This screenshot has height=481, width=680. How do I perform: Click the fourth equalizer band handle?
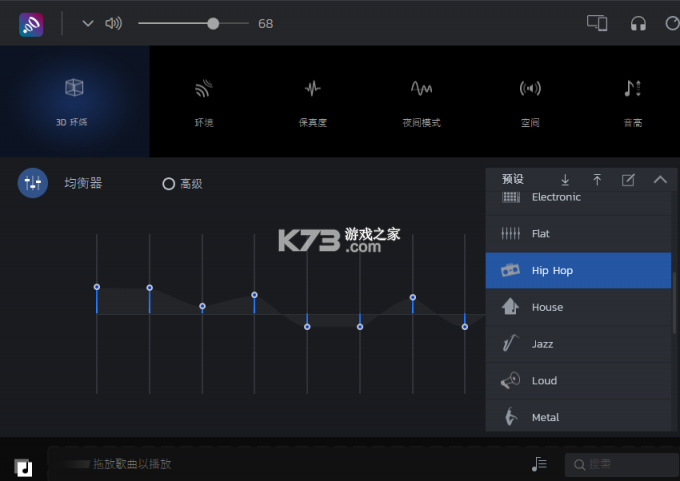pyautogui.click(x=255, y=295)
